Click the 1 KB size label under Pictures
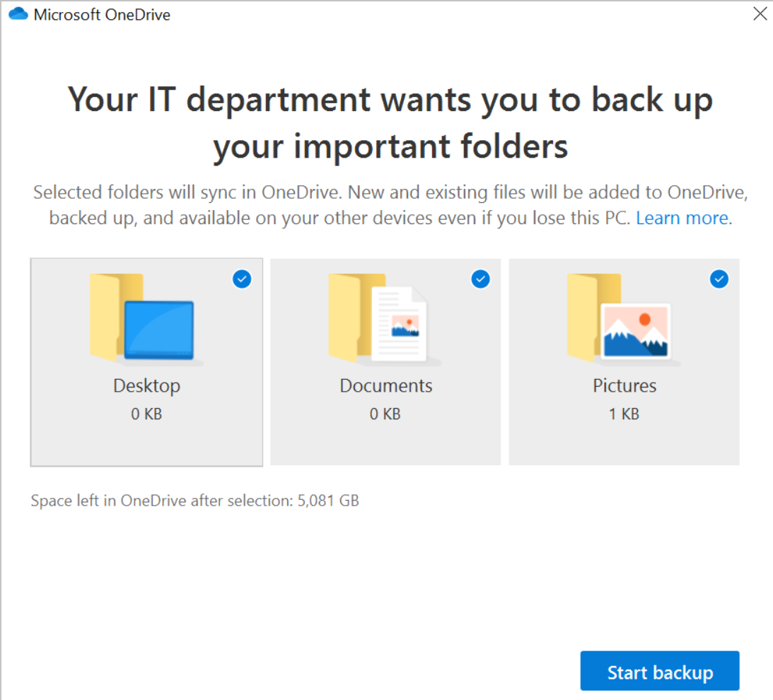 pyautogui.click(x=624, y=414)
